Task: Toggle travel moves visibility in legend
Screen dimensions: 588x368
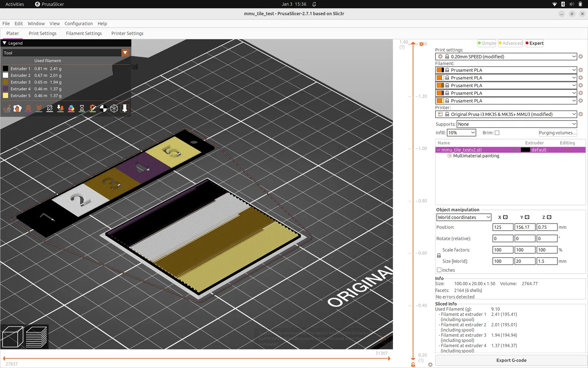Action: click(7, 109)
